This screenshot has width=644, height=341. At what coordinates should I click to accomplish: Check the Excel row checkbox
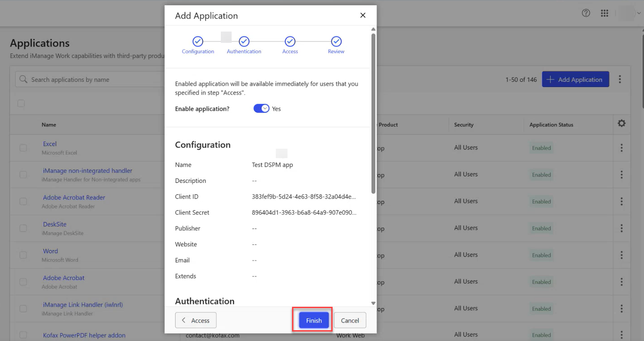23,148
